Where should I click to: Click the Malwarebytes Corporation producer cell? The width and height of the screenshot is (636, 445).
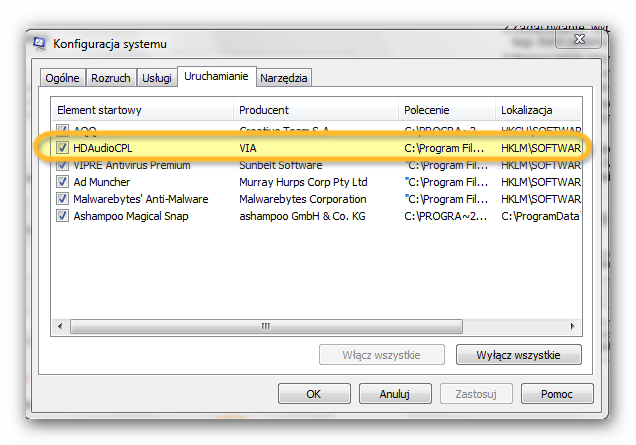click(x=303, y=199)
